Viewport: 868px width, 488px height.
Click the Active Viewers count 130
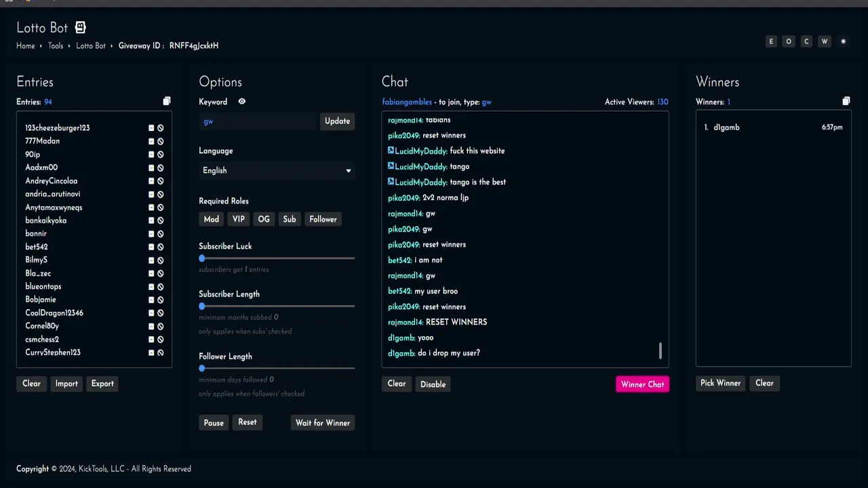pyautogui.click(x=663, y=102)
